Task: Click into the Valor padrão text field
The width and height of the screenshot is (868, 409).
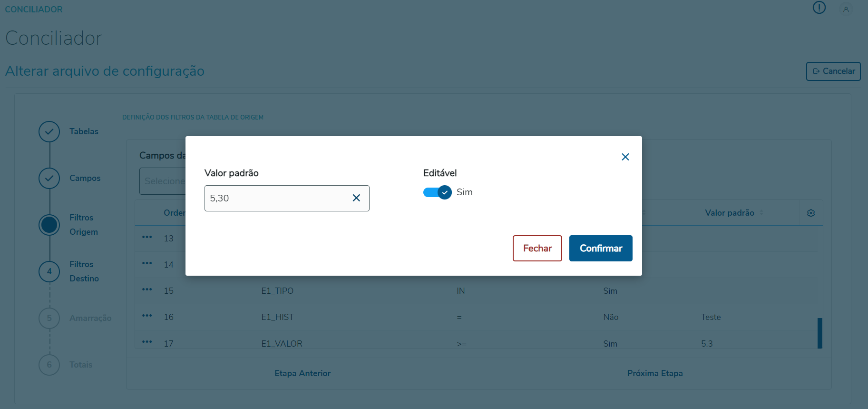Action: click(276, 198)
